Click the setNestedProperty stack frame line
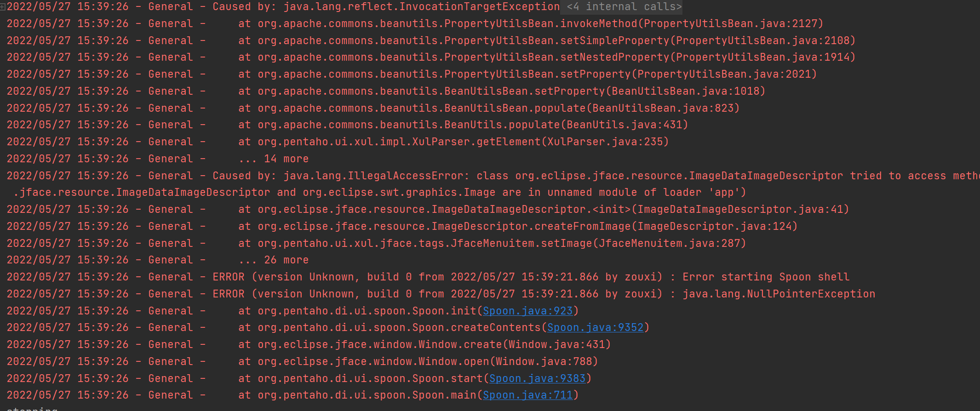The image size is (980, 411). pos(556,57)
